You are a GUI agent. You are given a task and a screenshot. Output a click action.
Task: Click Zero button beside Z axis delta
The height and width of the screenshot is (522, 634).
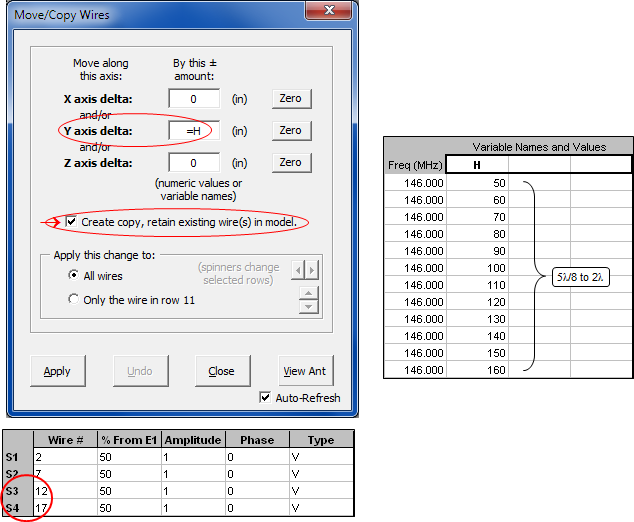click(x=290, y=163)
